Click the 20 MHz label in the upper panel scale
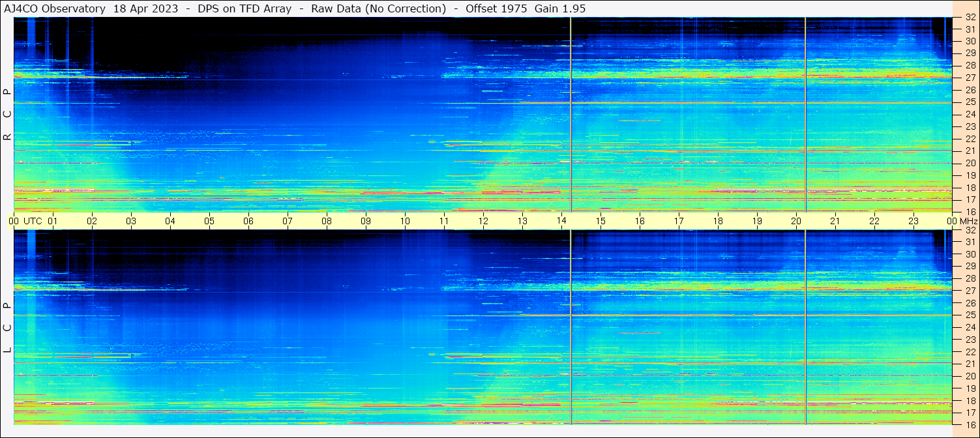 click(970, 163)
